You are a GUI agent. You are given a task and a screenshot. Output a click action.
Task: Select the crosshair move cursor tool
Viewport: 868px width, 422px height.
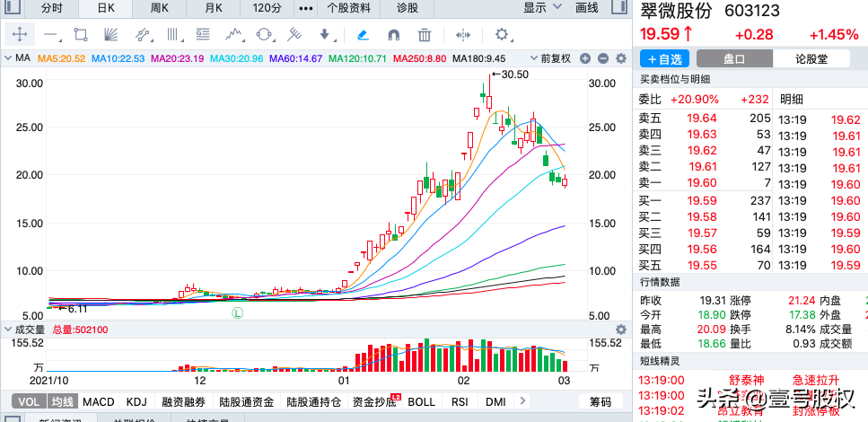pyautogui.click(x=20, y=35)
